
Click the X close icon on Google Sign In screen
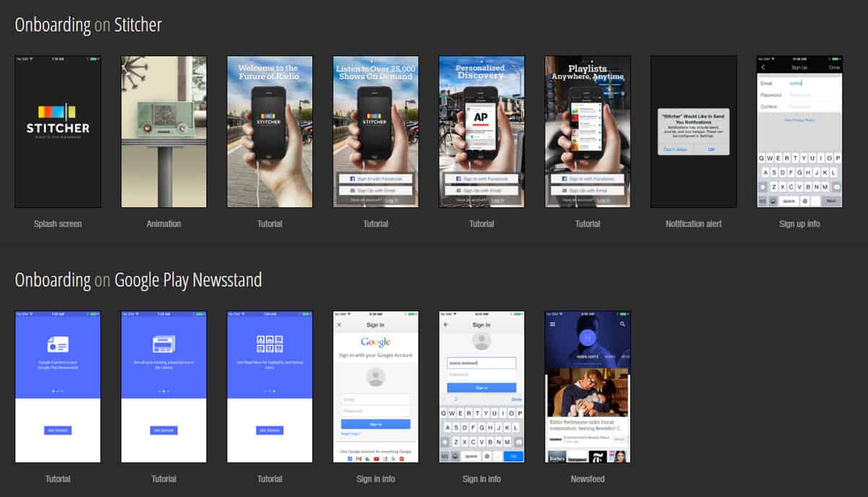[x=339, y=325]
